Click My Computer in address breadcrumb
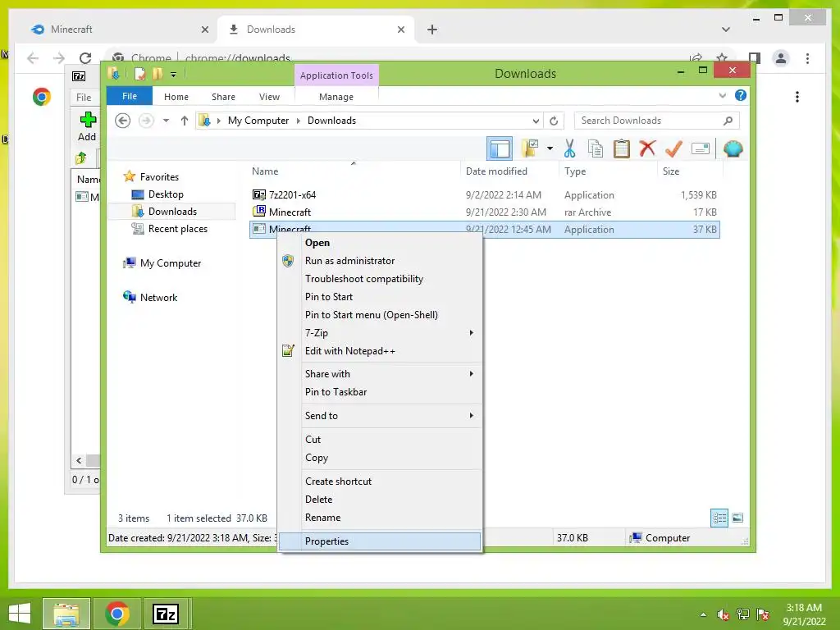Viewport: 840px width, 630px height. [258, 121]
